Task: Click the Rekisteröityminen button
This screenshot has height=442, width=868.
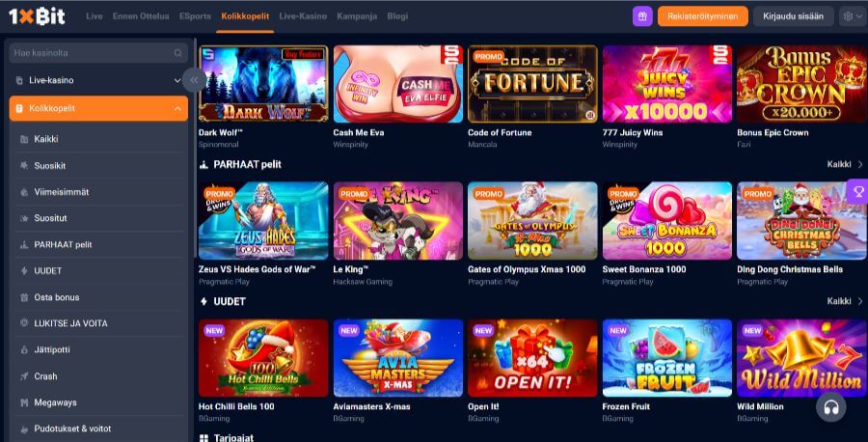Action: click(x=702, y=16)
